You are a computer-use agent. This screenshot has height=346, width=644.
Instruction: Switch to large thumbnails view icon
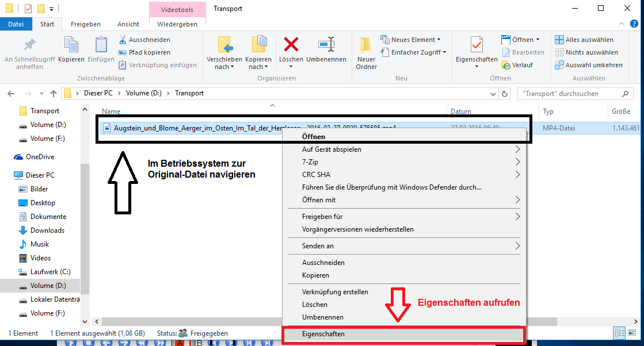[x=632, y=333]
